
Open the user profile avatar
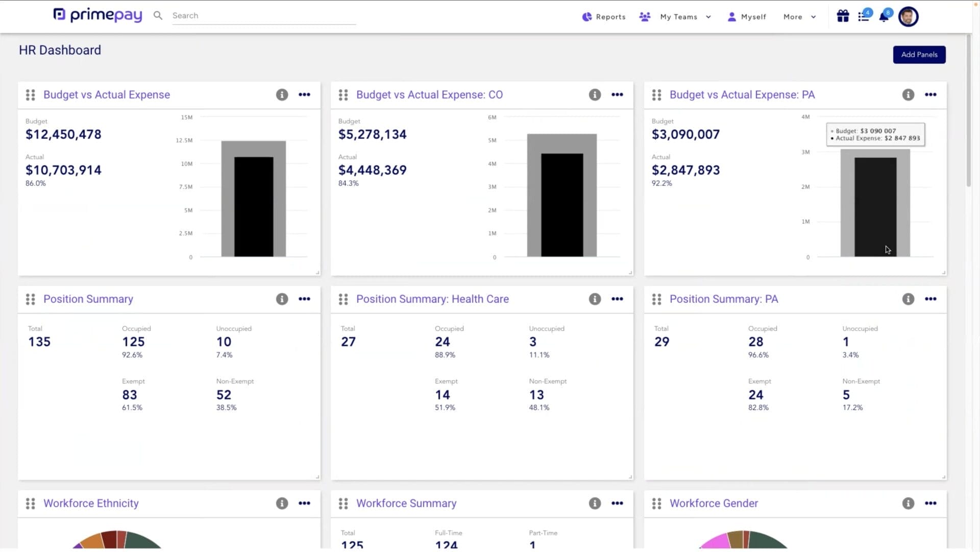coord(909,16)
